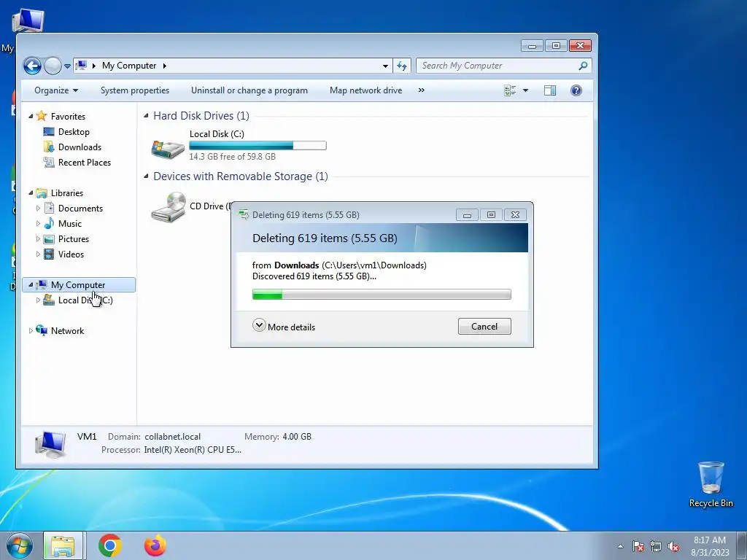Show hidden tray icons arrow
The height and width of the screenshot is (560, 747).
pyautogui.click(x=620, y=546)
